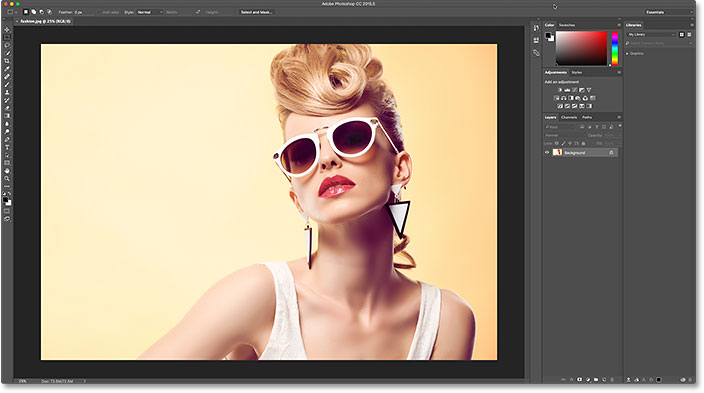Open the History panel icon
704x393 pixels.
pos(536,28)
